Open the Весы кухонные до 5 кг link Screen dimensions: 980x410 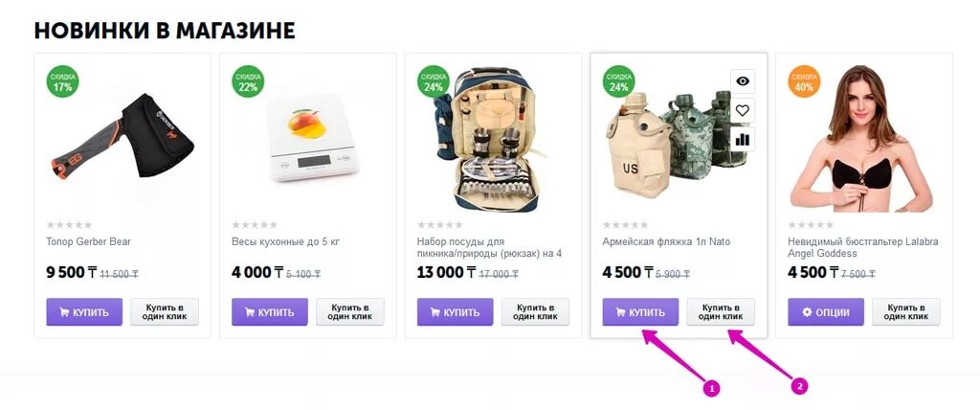(285, 241)
